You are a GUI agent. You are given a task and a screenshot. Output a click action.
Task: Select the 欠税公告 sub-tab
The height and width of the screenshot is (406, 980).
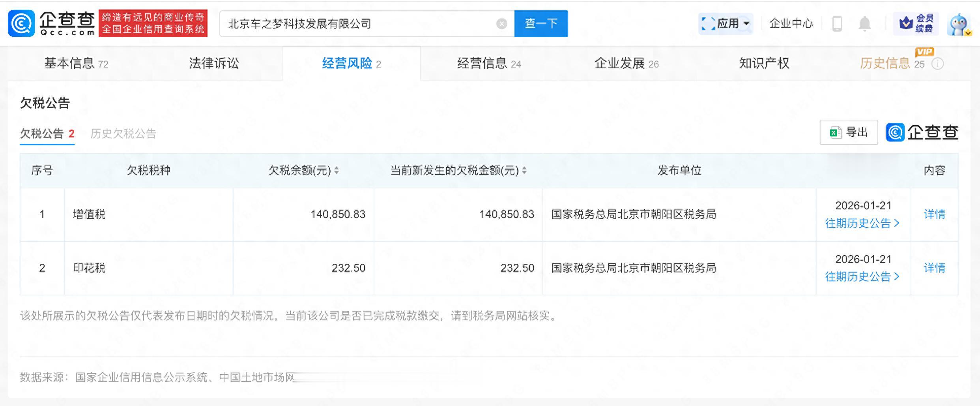click(47, 134)
